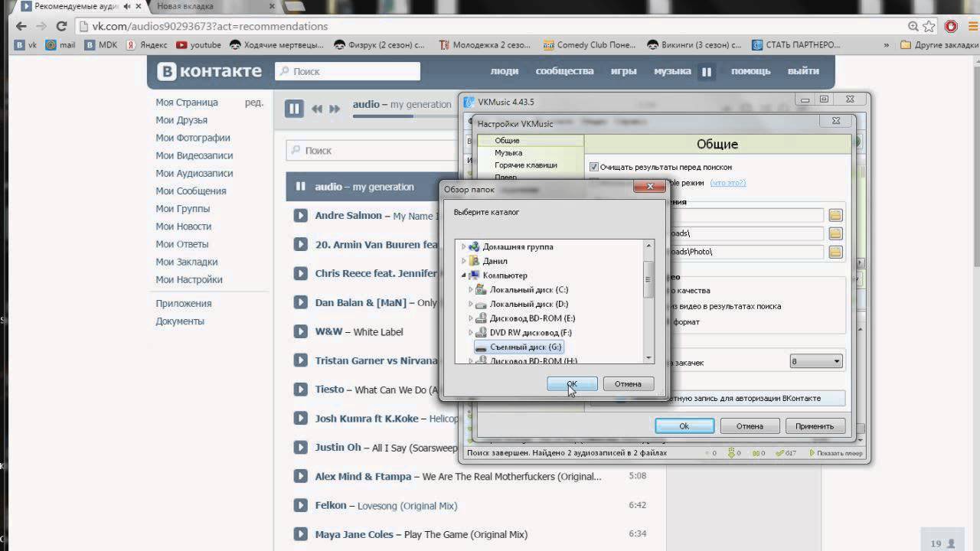This screenshot has width=980, height=551.
Task: Play the Josh Kumra ft K.Koke track
Action: click(x=301, y=419)
